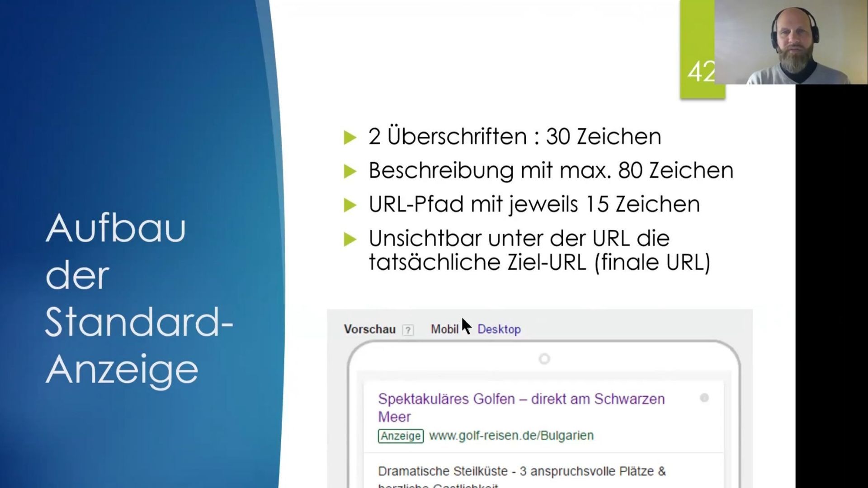Click green arrow bullet beside 'Beschreibung mit max.'
Screen dimensions: 868x488
(x=350, y=171)
